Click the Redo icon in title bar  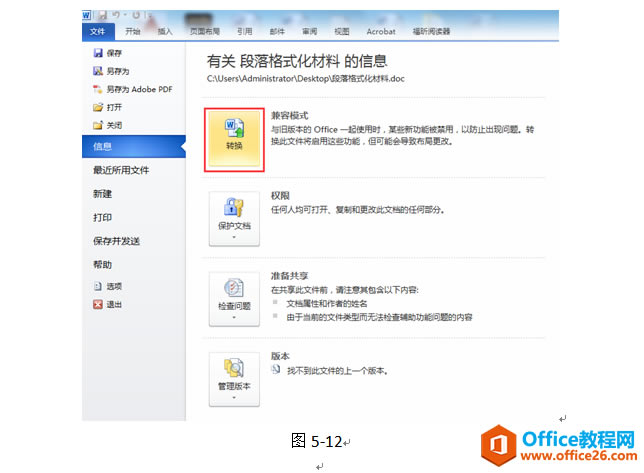136,16
